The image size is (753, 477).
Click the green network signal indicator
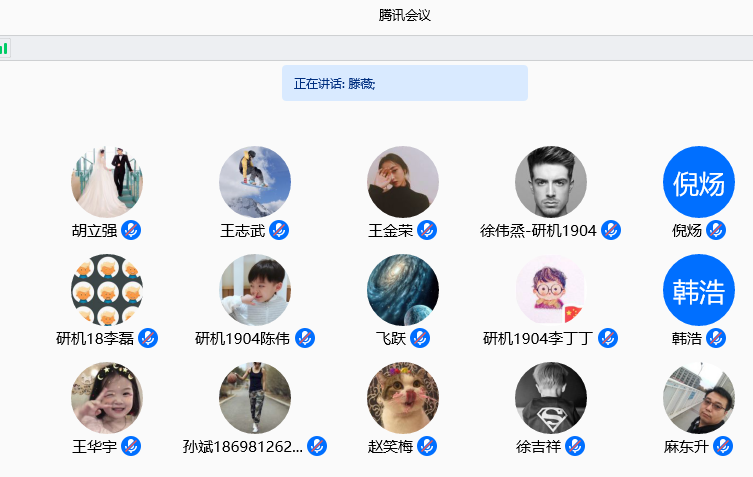[4, 48]
